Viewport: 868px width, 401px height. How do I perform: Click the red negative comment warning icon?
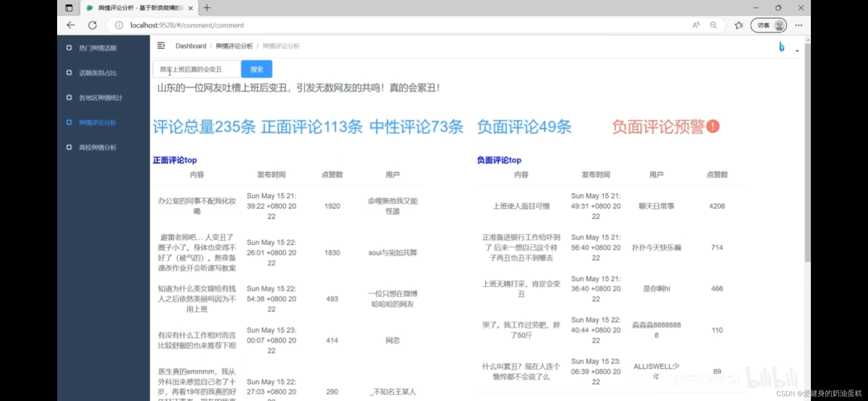point(713,127)
